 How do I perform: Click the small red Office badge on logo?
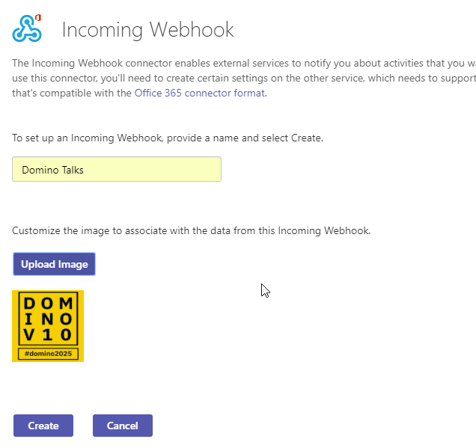pos(38,18)
